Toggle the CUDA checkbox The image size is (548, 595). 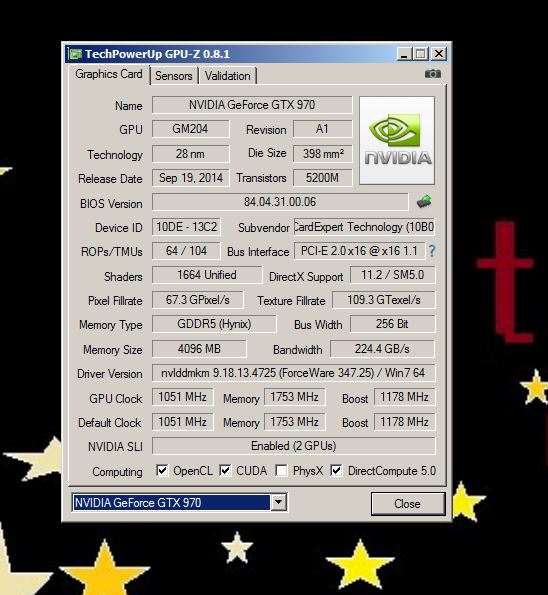tap(225, 471)
